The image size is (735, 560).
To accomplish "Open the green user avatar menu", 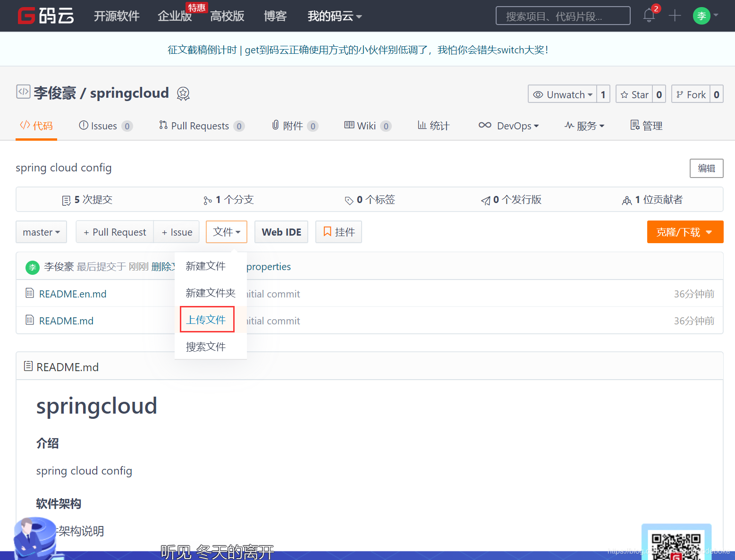I will pyautogui.click(x=705, y=16).
